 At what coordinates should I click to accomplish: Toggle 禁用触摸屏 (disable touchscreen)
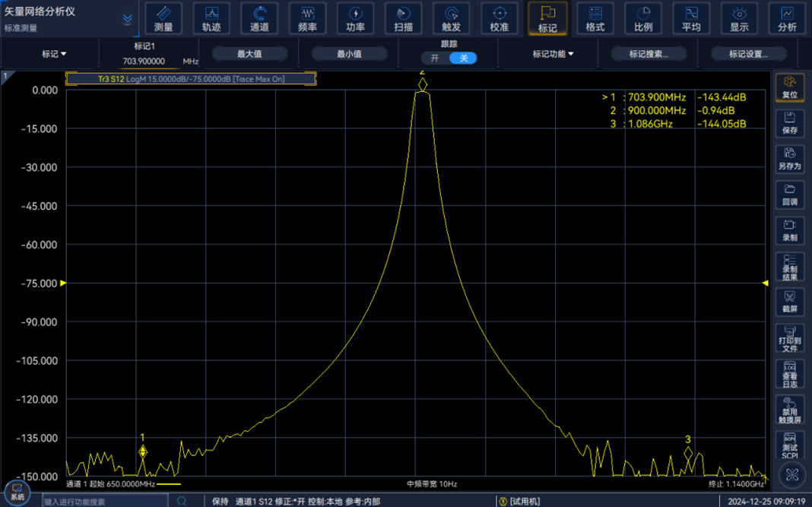pos(790,408)
